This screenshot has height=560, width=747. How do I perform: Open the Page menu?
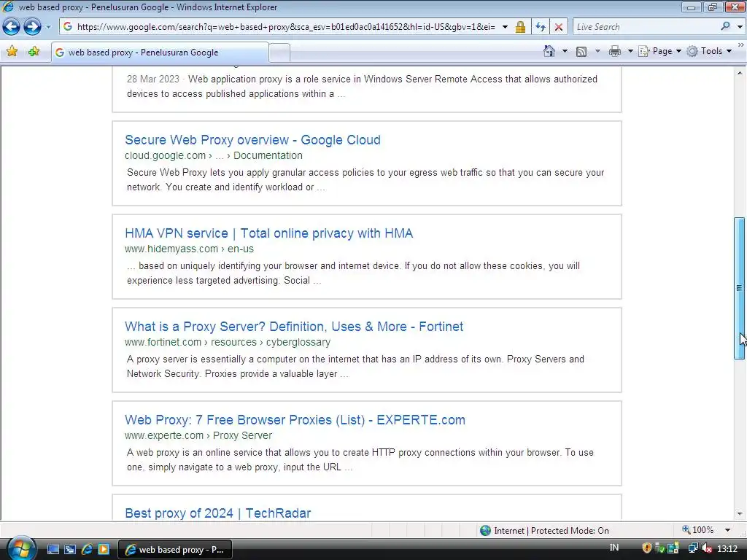659,51
